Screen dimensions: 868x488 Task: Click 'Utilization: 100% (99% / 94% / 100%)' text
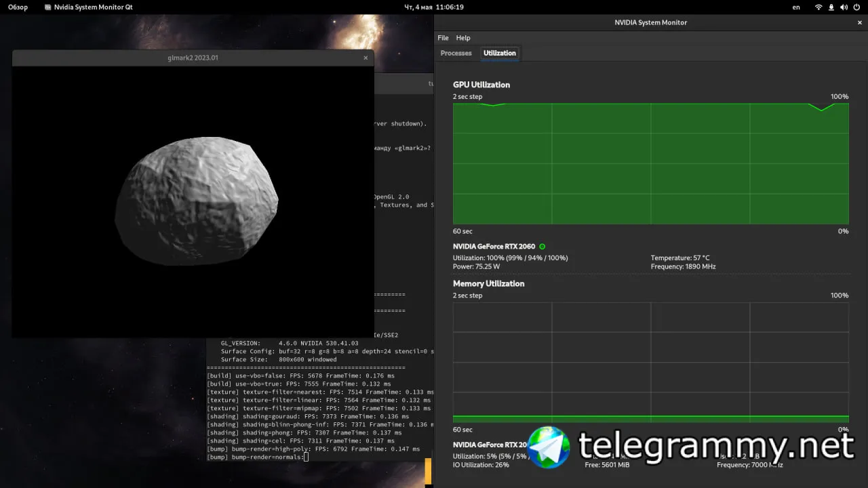pos(511,258)
